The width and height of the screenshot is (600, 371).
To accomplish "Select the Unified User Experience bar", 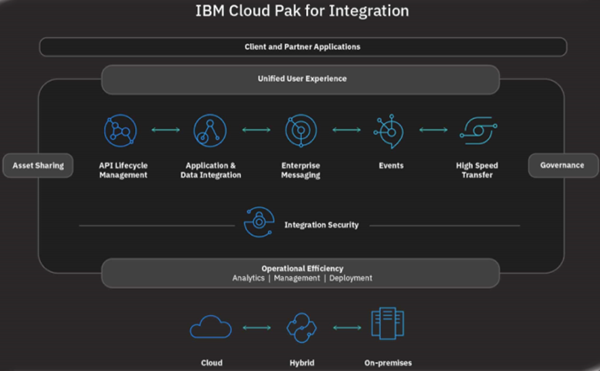I will [300, 79].
